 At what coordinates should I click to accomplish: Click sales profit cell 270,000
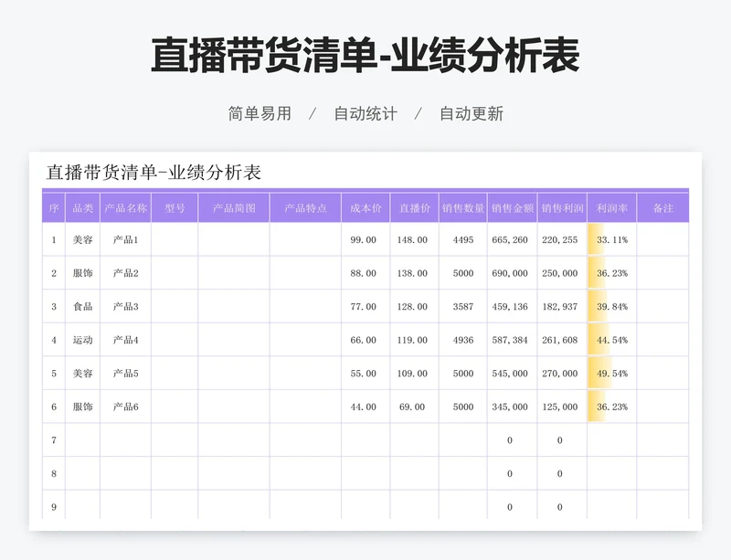tap(562, 374)
